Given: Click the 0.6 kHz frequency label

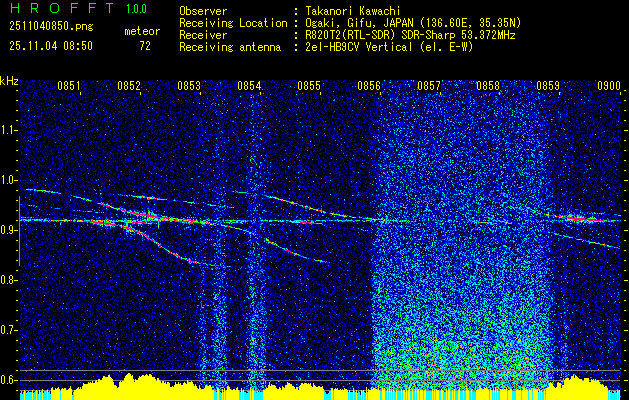Looking at the screenshot, I should [x=9, y=380].
